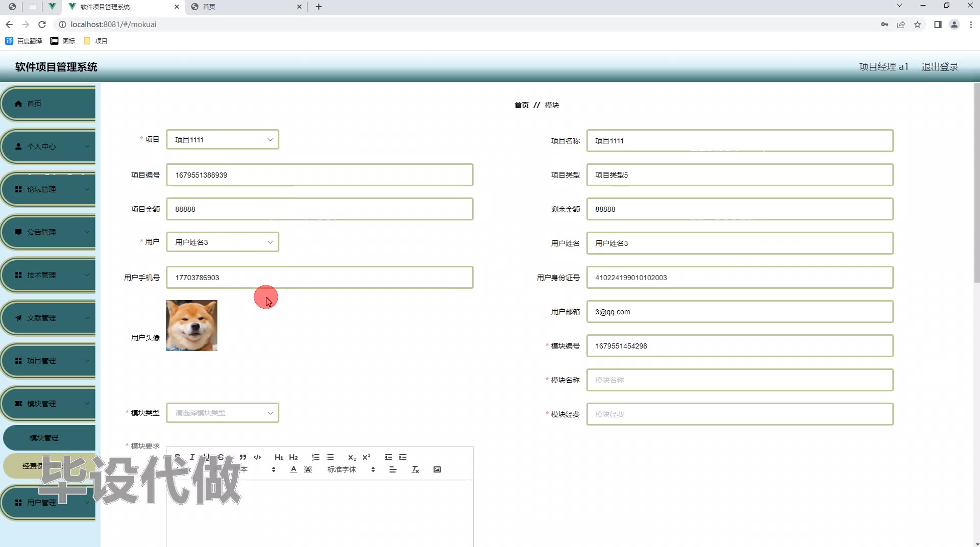980x547 pixels.
Task: Collapse the 模块管理 menu chevron
Action: (x=87, y=404)
